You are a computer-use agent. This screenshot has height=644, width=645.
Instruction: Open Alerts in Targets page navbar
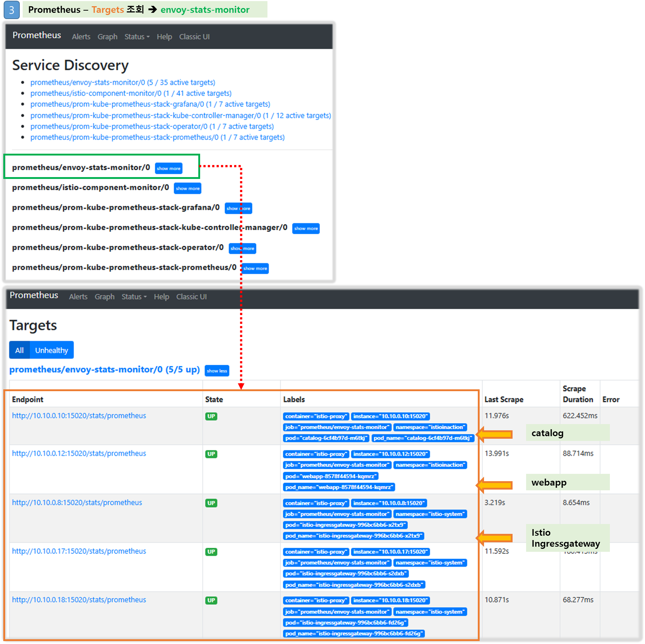pyautogui.click(x=78, y=297)
